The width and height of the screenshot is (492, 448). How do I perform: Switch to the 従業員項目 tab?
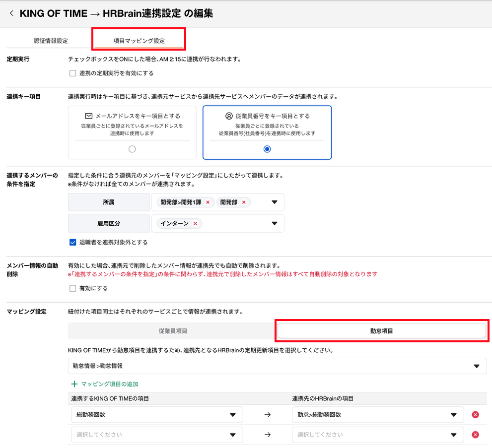172,331
